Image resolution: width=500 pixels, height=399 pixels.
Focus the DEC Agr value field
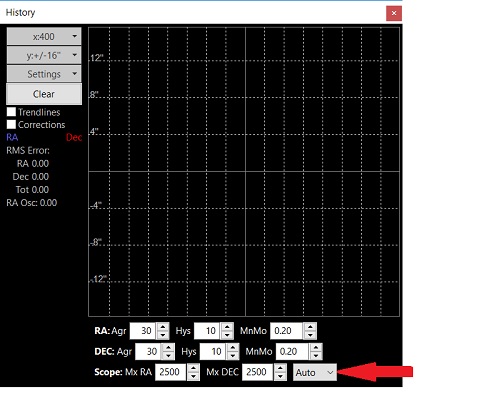pos(148,351)
